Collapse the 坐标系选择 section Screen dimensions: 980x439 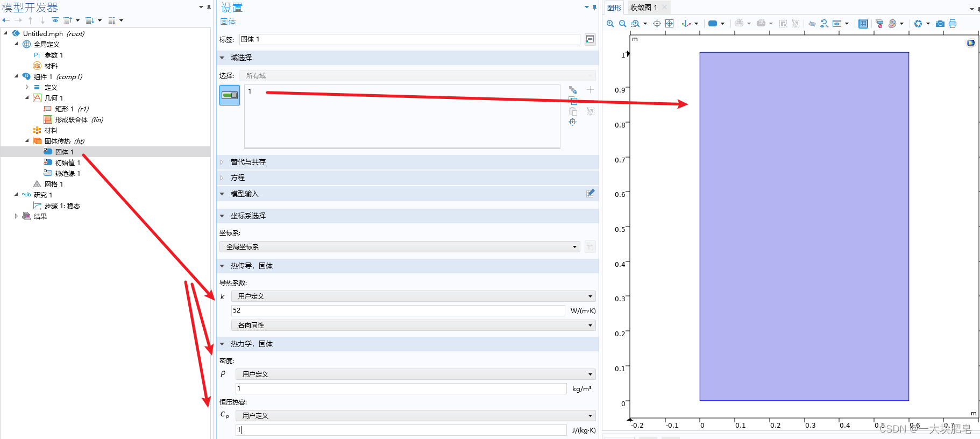(222, 216)
